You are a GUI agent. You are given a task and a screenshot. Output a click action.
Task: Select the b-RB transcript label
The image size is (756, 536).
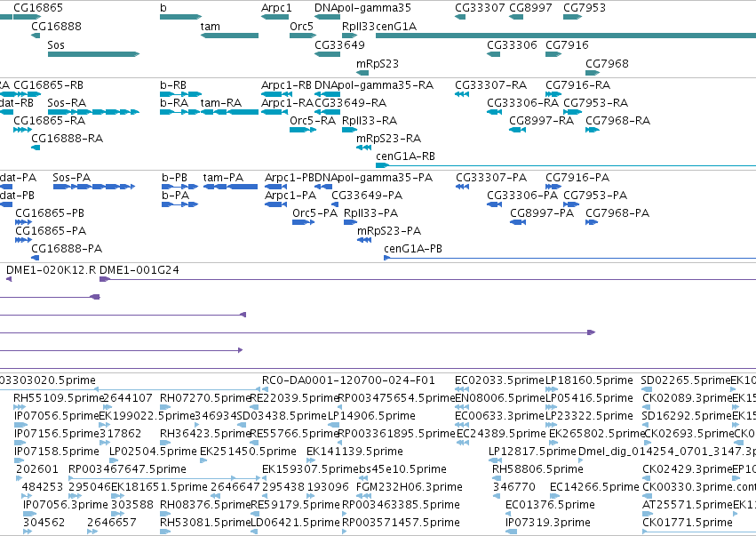[173, 85]
